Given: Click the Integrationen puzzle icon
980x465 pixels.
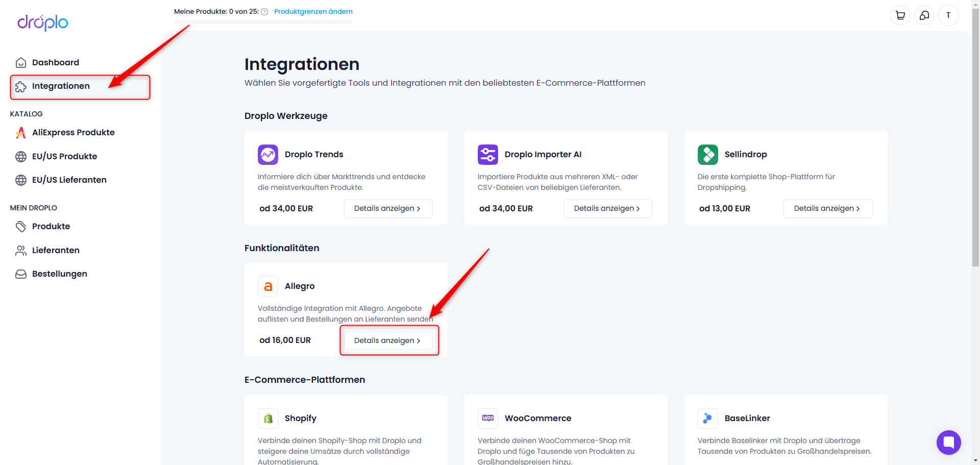Looking at the screenshot, I should [x=21, y=87].
